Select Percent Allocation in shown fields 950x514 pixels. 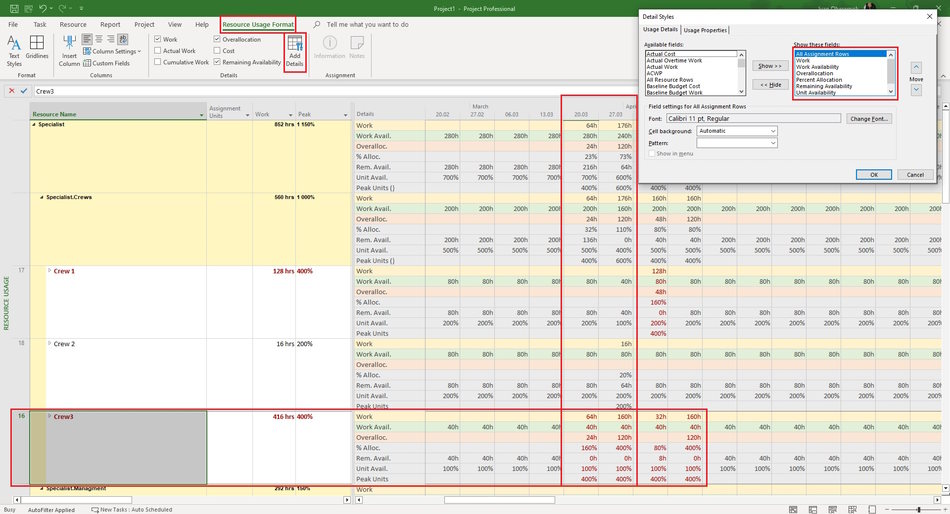(819, 80)
